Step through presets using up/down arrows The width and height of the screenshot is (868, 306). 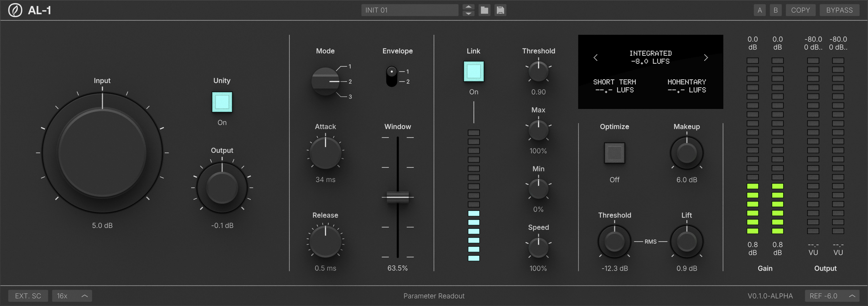(468, 10)
